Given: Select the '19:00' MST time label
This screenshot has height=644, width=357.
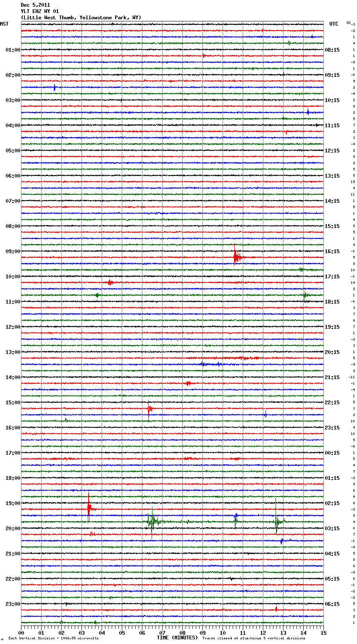Looking at the screenshot, I should [x=13, y=503].
